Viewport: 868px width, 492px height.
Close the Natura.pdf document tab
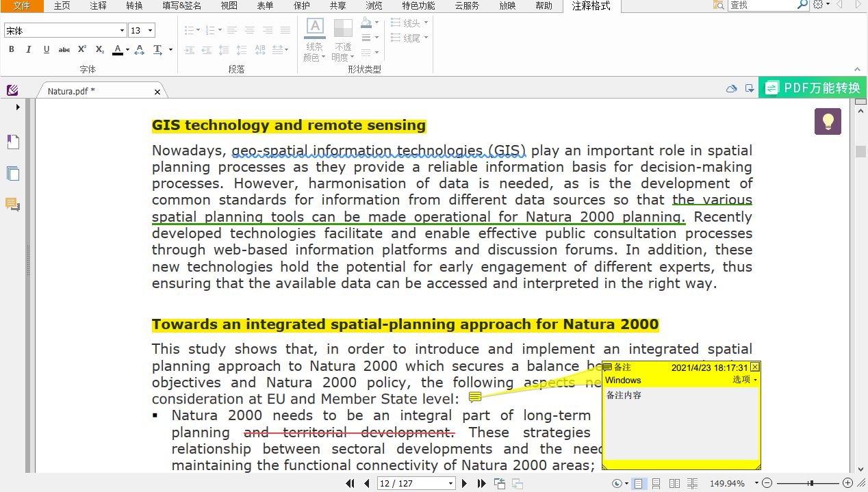157,92
